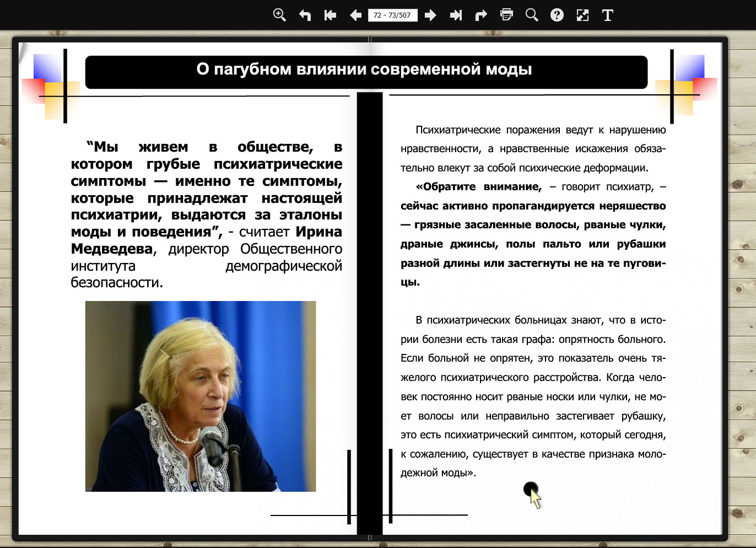Go to the previous page
The image size is (756, 548).
(x=355, y=15)
